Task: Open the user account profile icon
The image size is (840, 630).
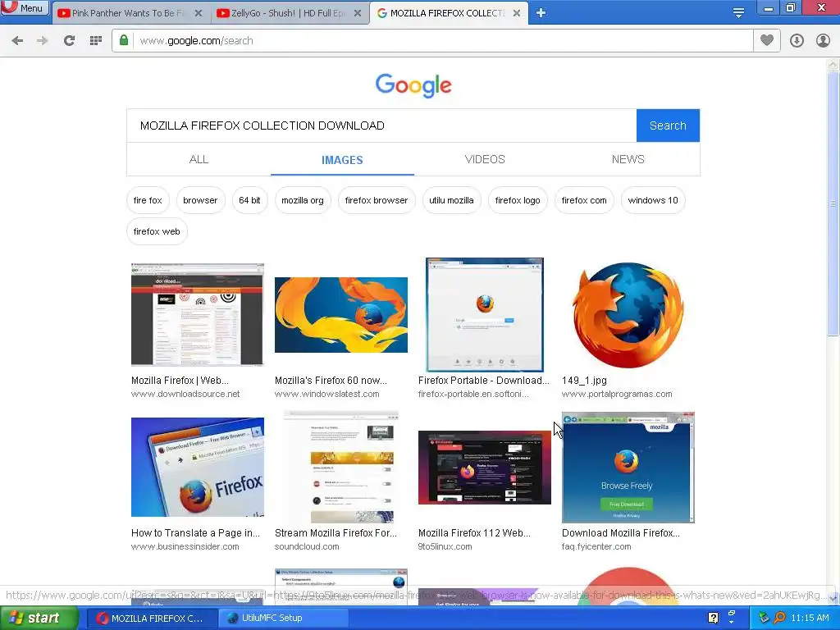Action: tap(823, 41)
